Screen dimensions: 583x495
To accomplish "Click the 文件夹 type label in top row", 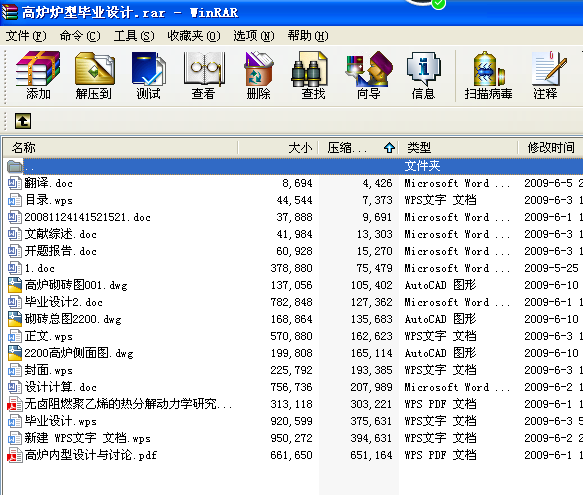I will coord(422,166).
